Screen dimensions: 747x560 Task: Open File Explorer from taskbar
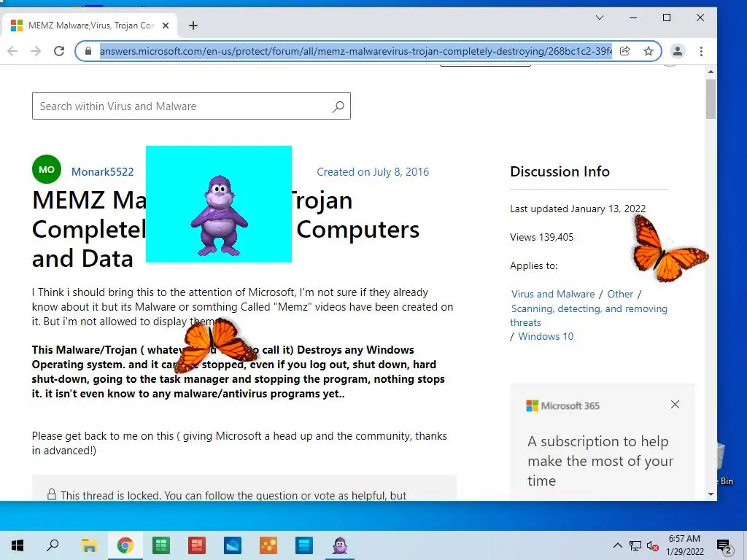(x=89, y=545)
